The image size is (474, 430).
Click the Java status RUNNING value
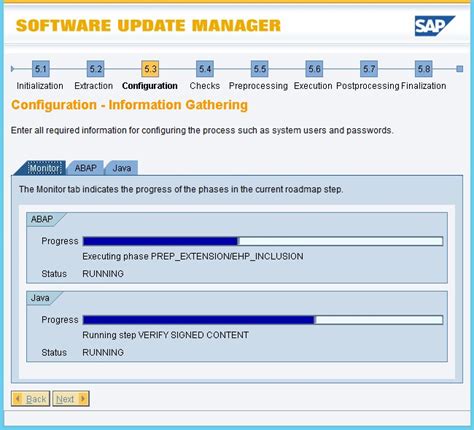103,352
